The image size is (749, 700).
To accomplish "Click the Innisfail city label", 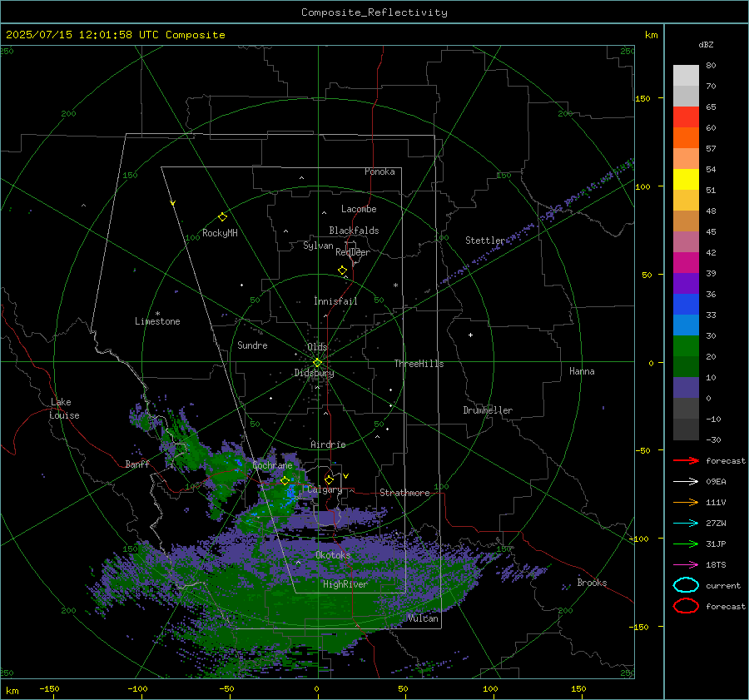I will click(x=335, y=301).
